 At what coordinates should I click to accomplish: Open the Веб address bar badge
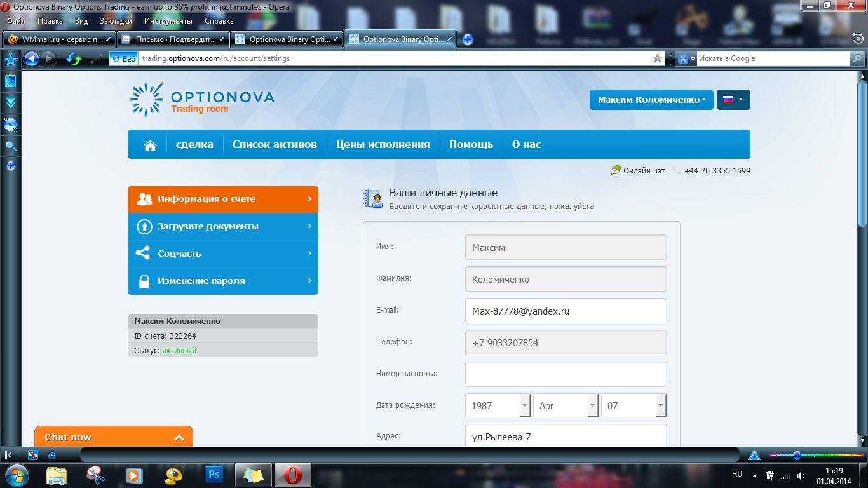click(x=123, y=58)
